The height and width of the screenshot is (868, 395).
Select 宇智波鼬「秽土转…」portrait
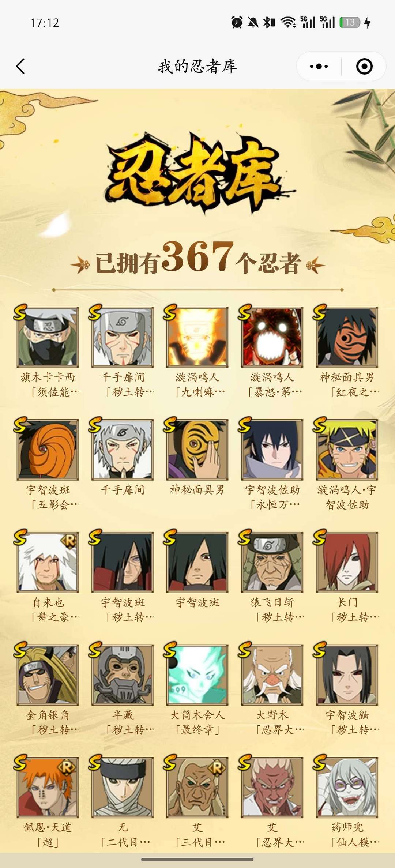347,675
